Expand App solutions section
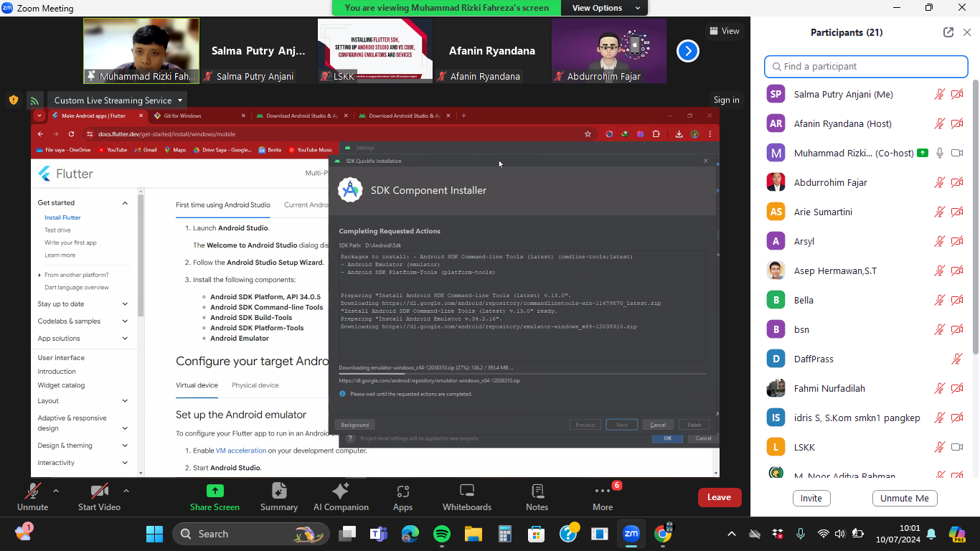980x551 pixels. click(125, 339)
